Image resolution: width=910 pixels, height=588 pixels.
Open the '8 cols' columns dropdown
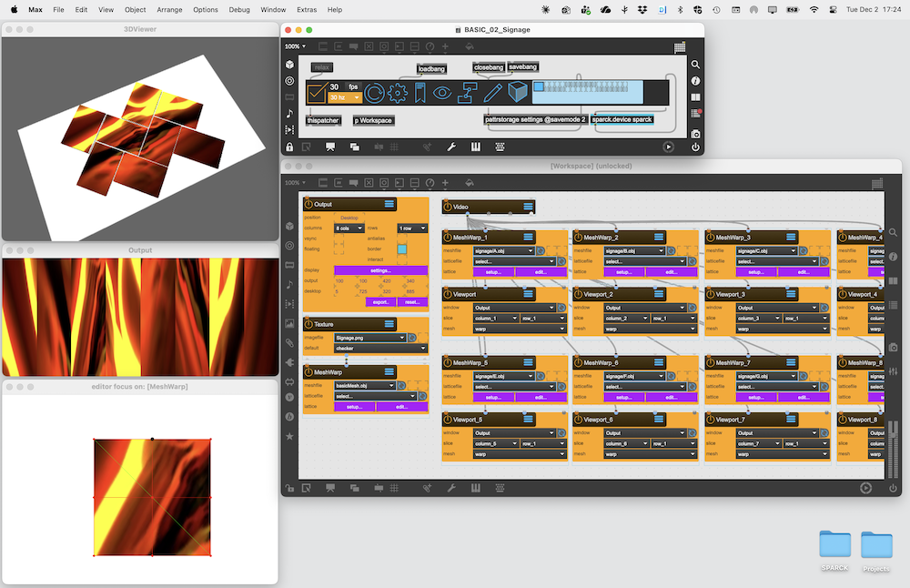[x=349, y=228]
